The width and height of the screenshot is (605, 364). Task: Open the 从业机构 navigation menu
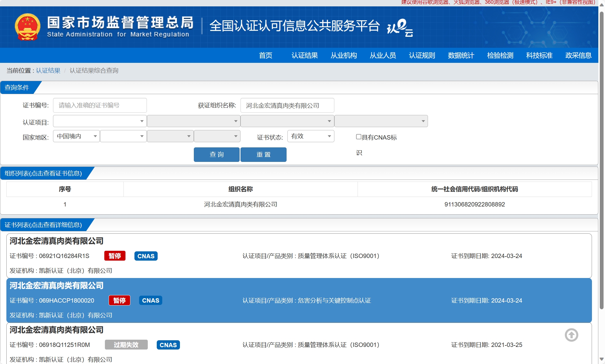(344, 55)
